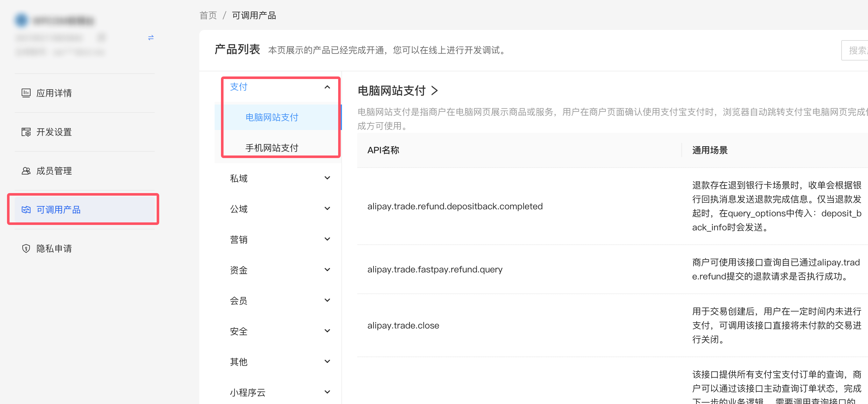This screenshot has width=868, height=404.
Task: Click the 产品列表 page title
Action: (x=237, y=50)
